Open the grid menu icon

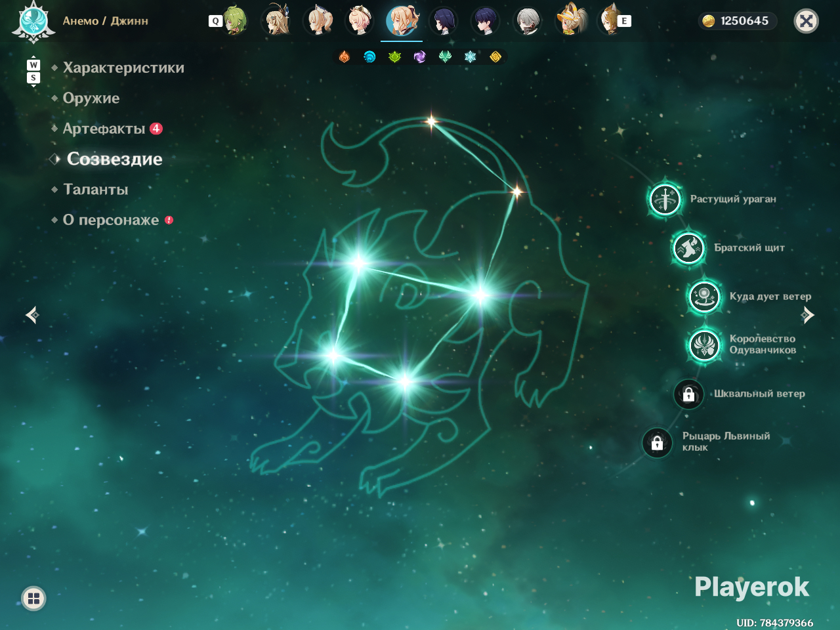click(33, 598)
